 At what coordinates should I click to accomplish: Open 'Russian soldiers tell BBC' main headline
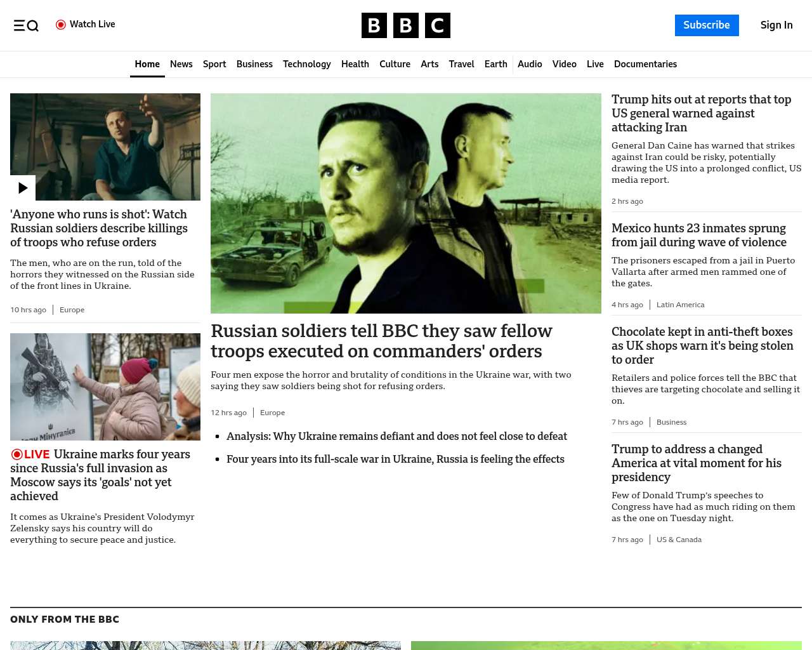[x=381, y=341]
